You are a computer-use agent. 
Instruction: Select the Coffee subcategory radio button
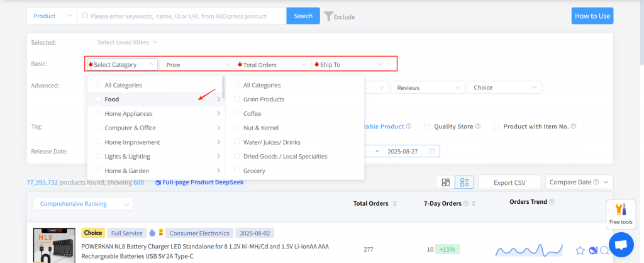click(x=237, y=114)
